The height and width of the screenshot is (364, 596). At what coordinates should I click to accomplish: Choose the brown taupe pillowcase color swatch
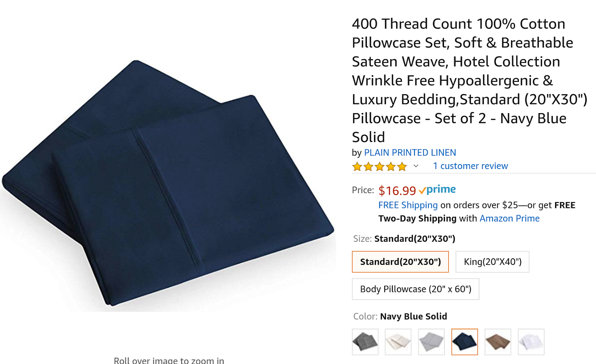click(x=498, y=342)
